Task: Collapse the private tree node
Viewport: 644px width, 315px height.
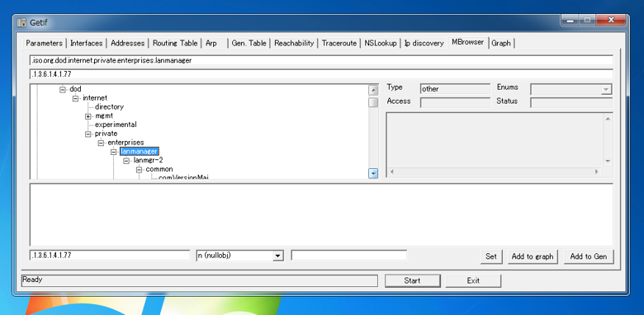Action: coord(88,134)
